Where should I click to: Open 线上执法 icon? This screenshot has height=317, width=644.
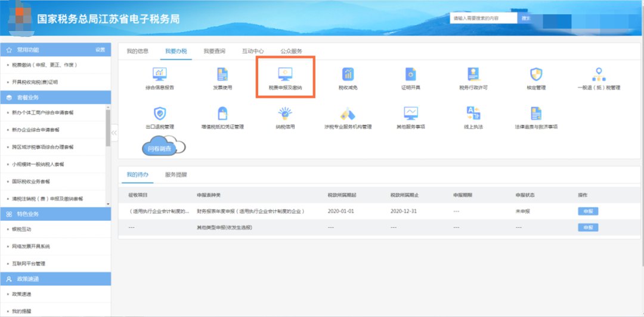point(473,114)
